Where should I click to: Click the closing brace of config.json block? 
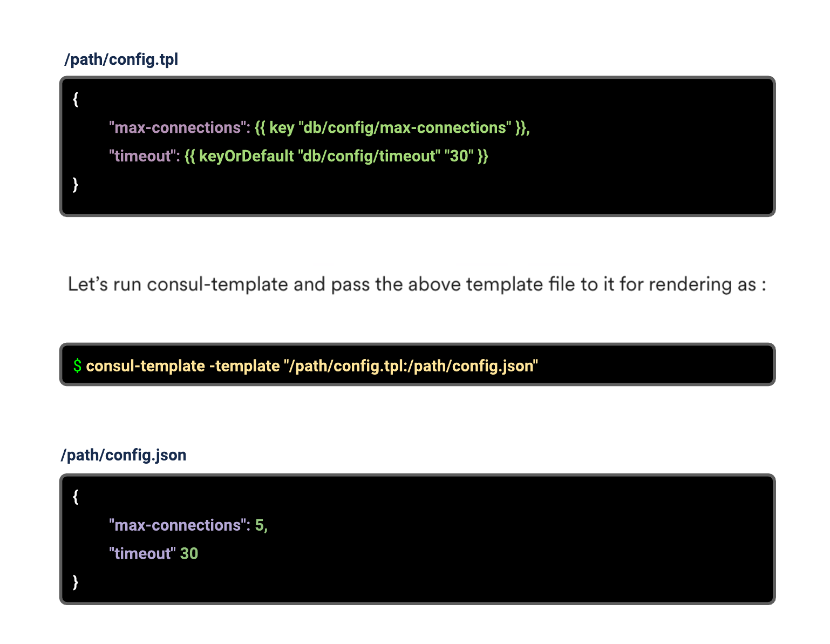(x=76, y=582)
